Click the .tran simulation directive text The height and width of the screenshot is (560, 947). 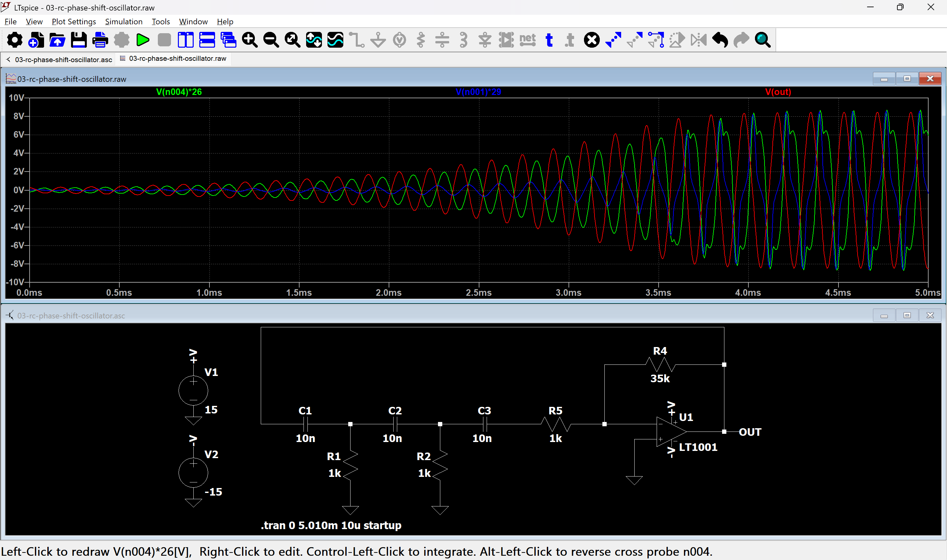click(x=331, y=525)
